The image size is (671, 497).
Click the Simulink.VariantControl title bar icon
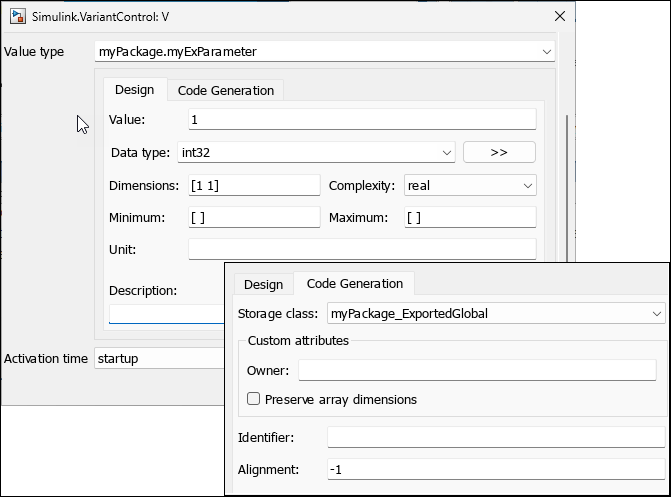(17, 16)
